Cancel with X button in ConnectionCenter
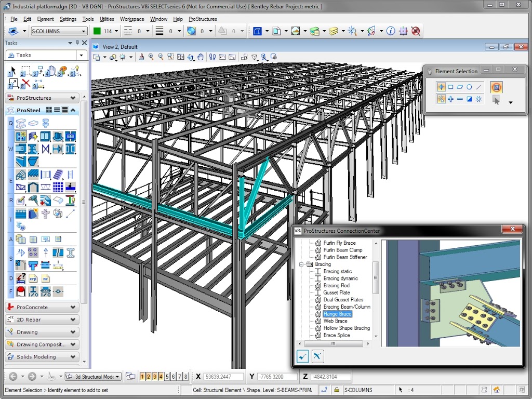Viewport: 532px width, 399px height. tap(317, 356)
